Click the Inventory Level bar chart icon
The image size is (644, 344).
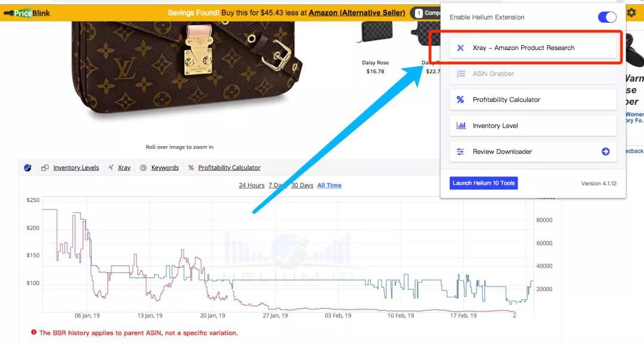pyautogui.click(x=461, y=125)
